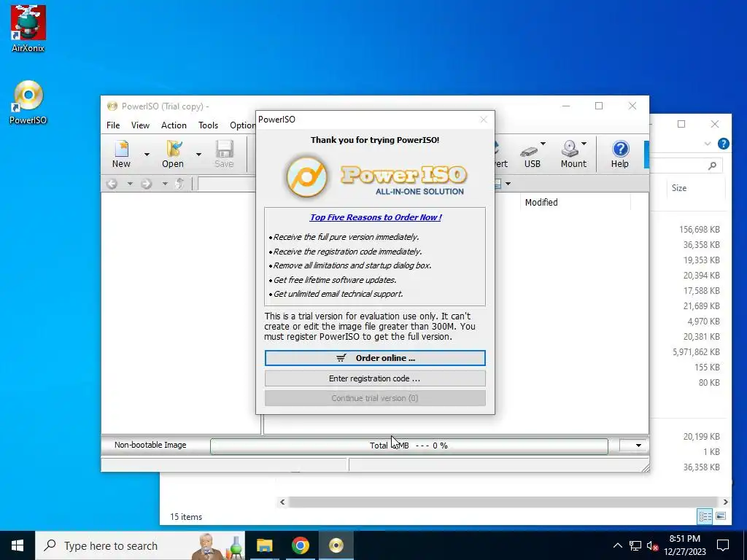
Task: Click Continue trial version button
Action: coord(375,398)
